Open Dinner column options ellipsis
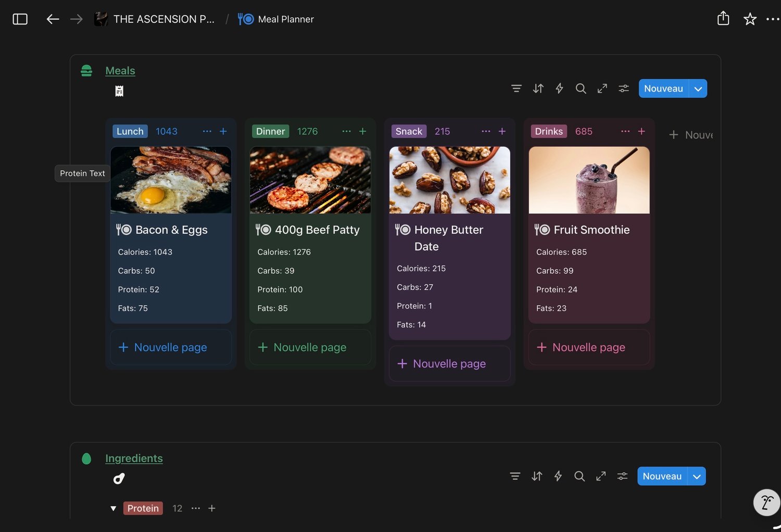 click(347, 131)
